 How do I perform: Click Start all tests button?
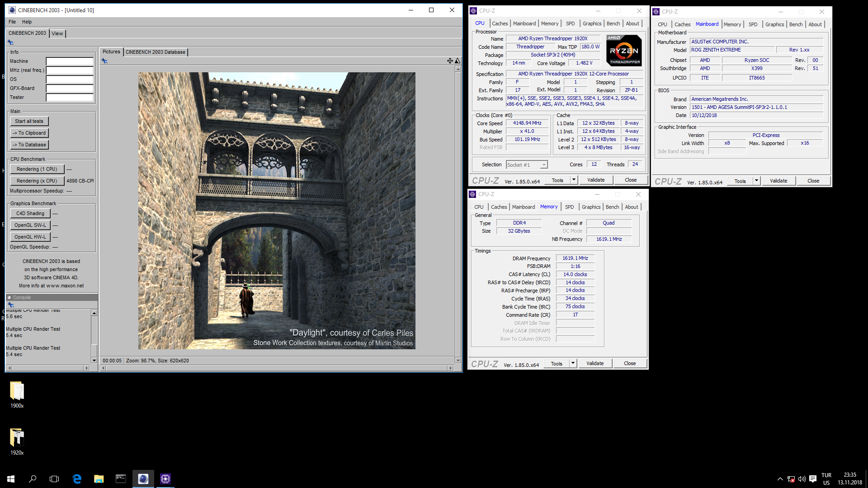click(x=29, y=121)
